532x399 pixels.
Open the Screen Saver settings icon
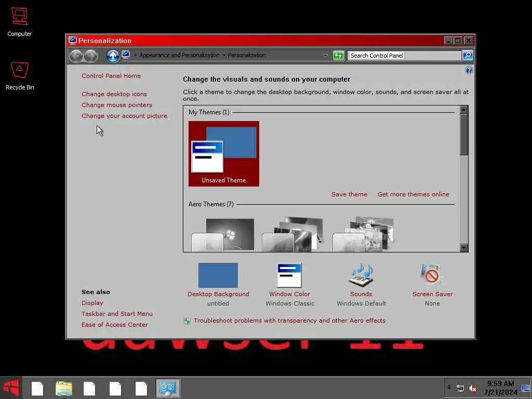(432, 274)
